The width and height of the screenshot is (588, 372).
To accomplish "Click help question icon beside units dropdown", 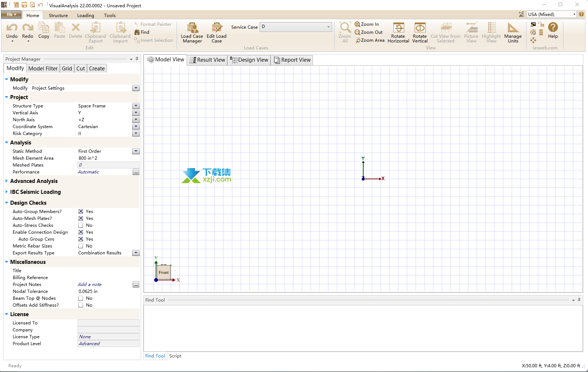I will pyautogui.click(x=581, y=14).
